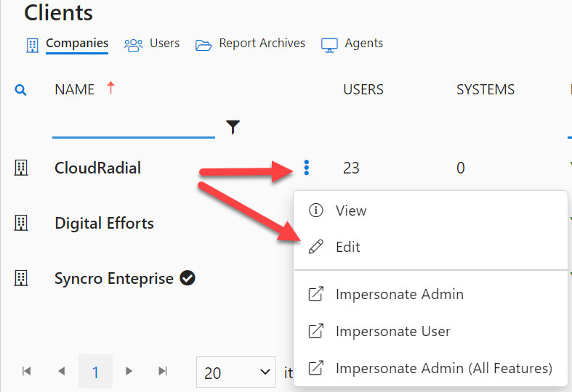Go to the next page
Screen dimensions: 572x392
[129, 371]
